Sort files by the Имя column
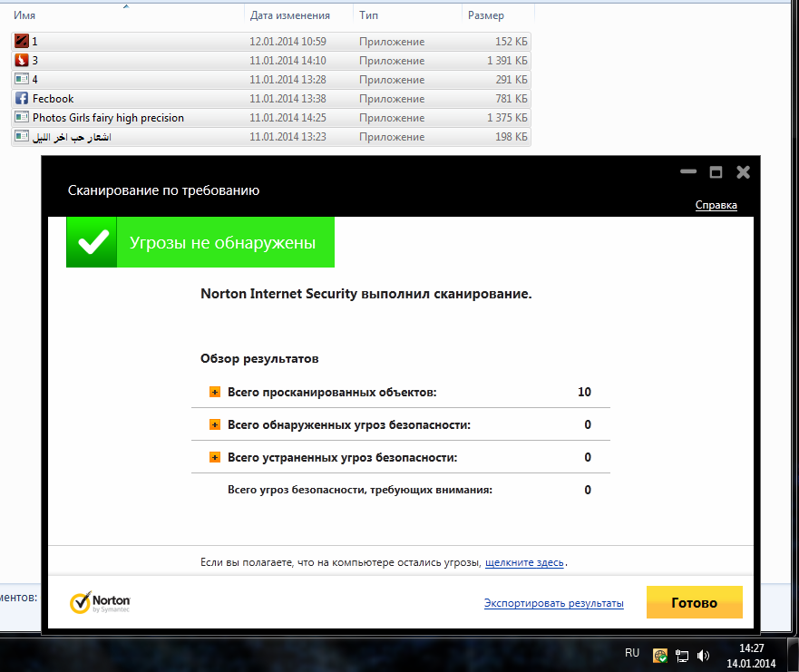Viewport: 799px width, 672px height. click(24, 15)
